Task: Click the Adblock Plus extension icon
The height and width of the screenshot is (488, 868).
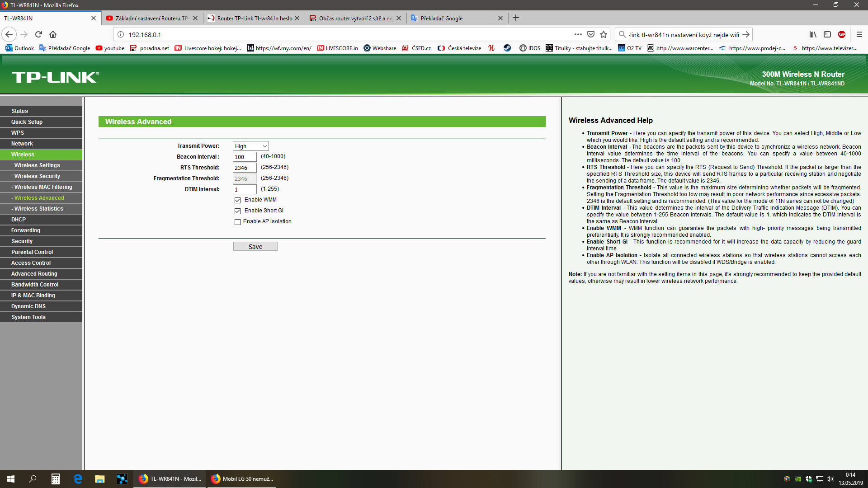Action: coord(841,34)
